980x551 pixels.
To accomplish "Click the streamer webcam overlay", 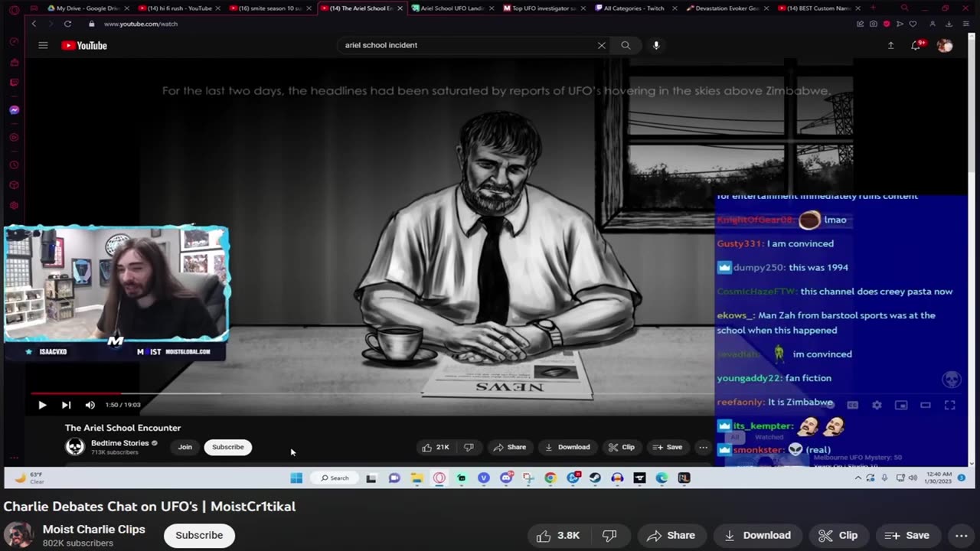I will click(116, 285).
